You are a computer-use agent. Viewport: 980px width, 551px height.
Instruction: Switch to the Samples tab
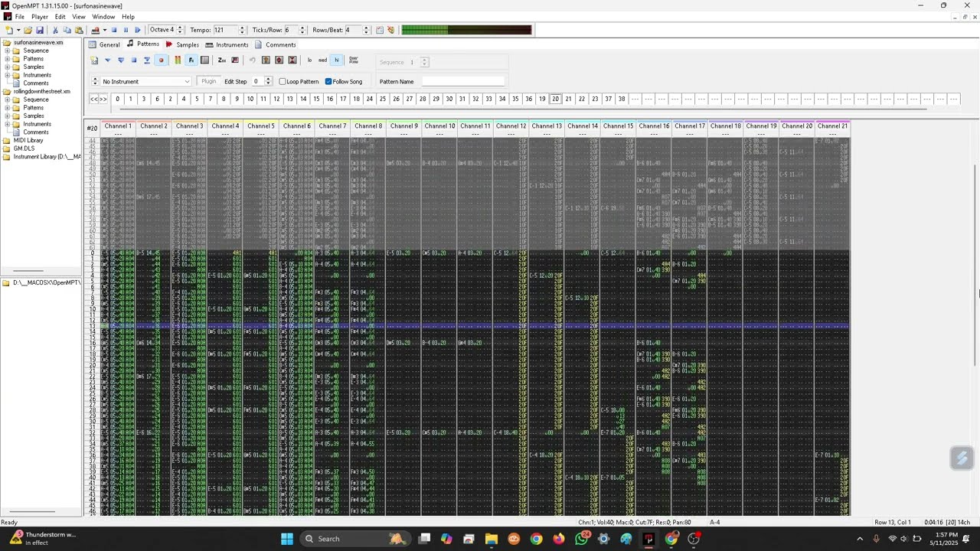click(181, 44)
